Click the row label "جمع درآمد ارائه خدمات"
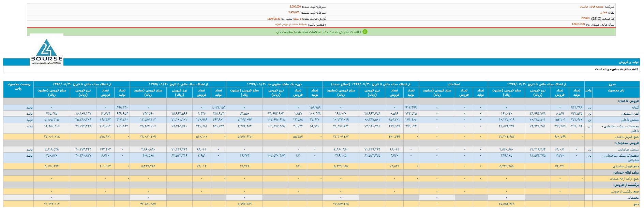 [x=625, y=179]
